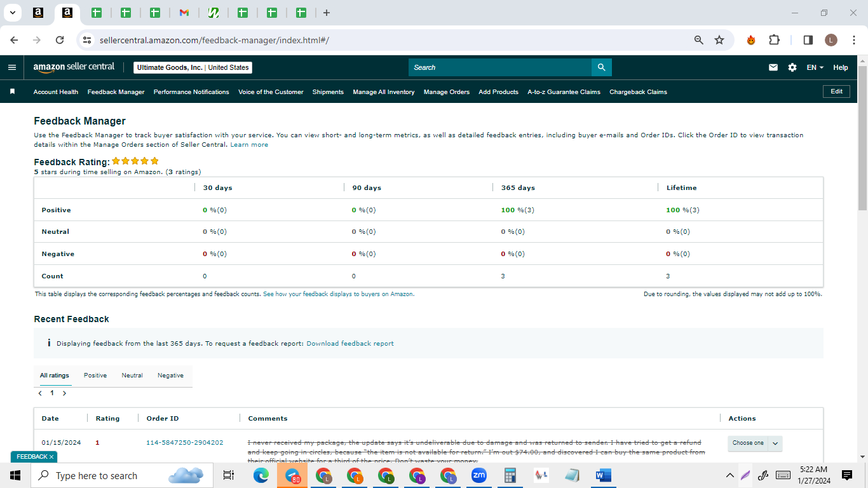Navigate to Shipments
The image size is (868, 488).
[x=328, y=92]
